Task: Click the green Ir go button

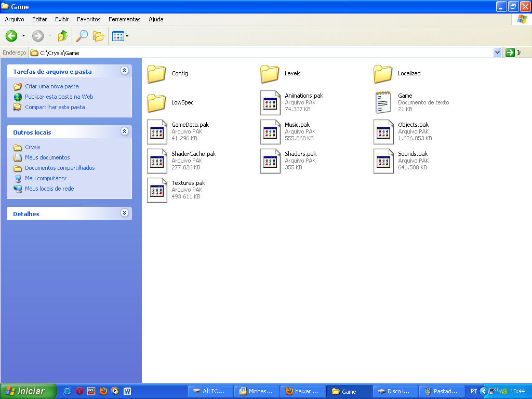Action: point(513,52)
